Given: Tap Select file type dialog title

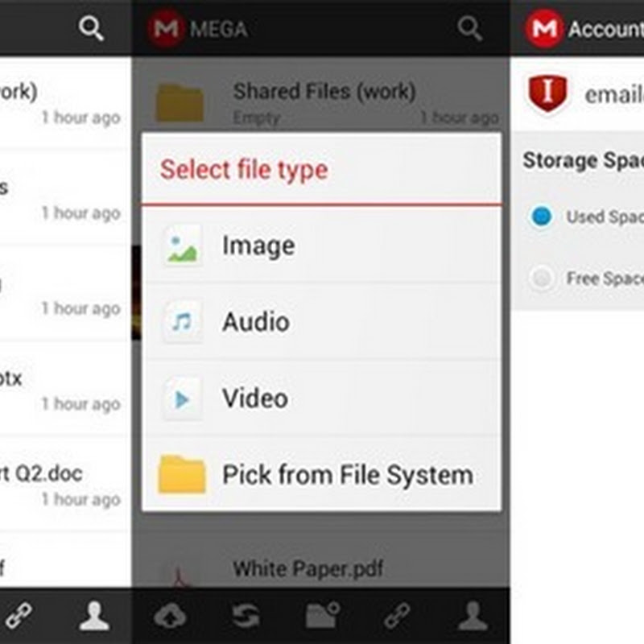Looking at the screenshot, I should 244,169.
